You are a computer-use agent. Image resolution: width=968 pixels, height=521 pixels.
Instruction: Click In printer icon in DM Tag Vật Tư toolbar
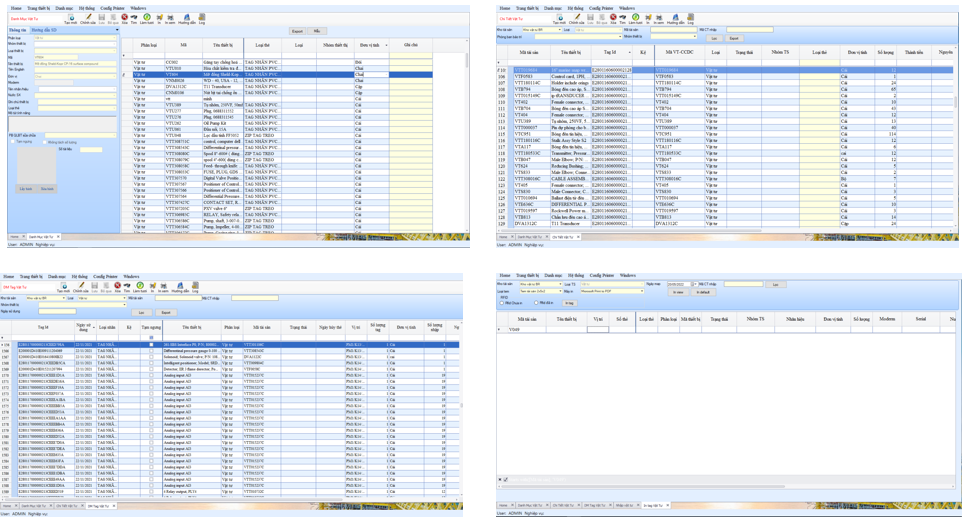[151, 286]
